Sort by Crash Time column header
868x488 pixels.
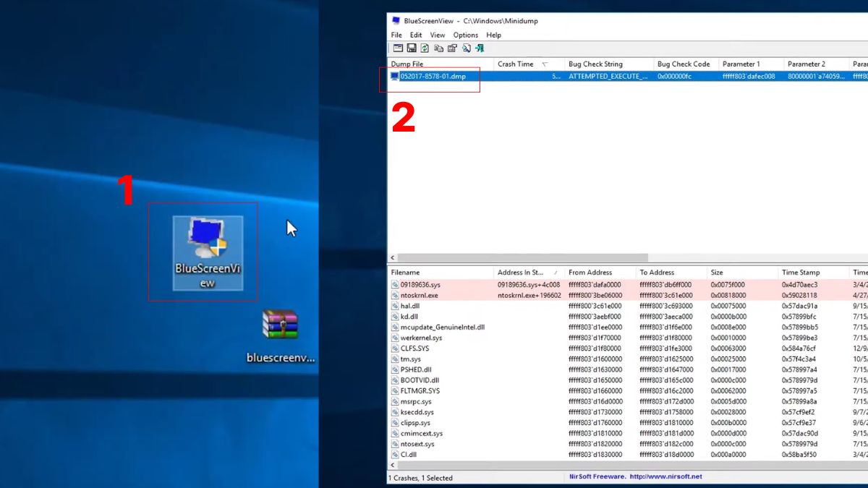[529, 64]
